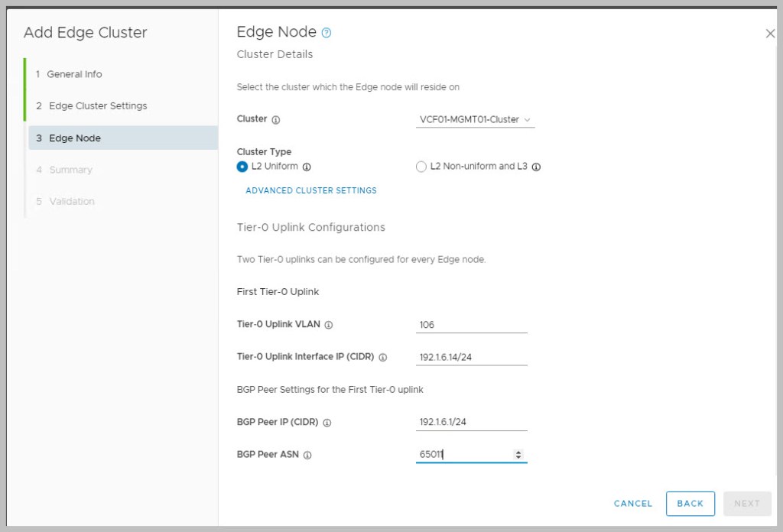This screenshot has width=783, height=532.
Task: Select L2 Non-uniform and L3 radio option
Action: (421, 167)
